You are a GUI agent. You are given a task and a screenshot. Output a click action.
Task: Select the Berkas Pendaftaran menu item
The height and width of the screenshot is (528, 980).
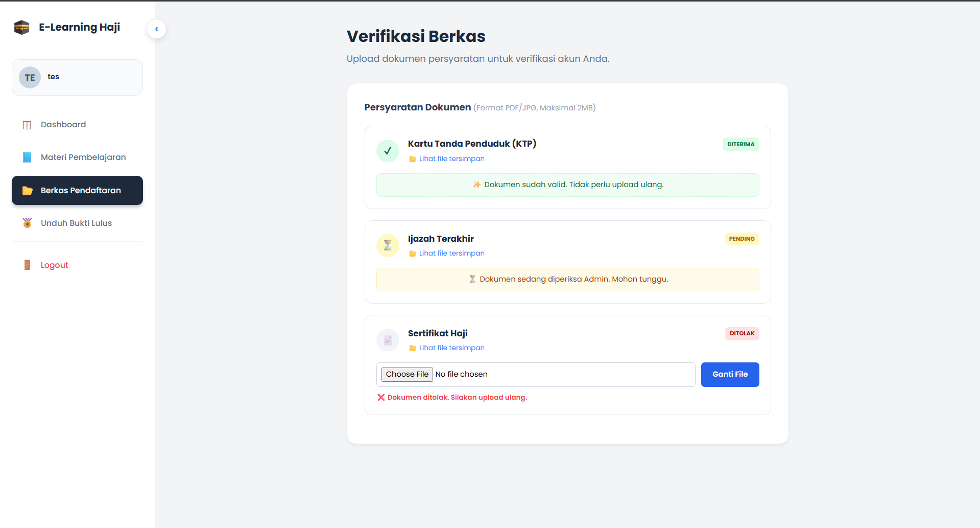77,191
